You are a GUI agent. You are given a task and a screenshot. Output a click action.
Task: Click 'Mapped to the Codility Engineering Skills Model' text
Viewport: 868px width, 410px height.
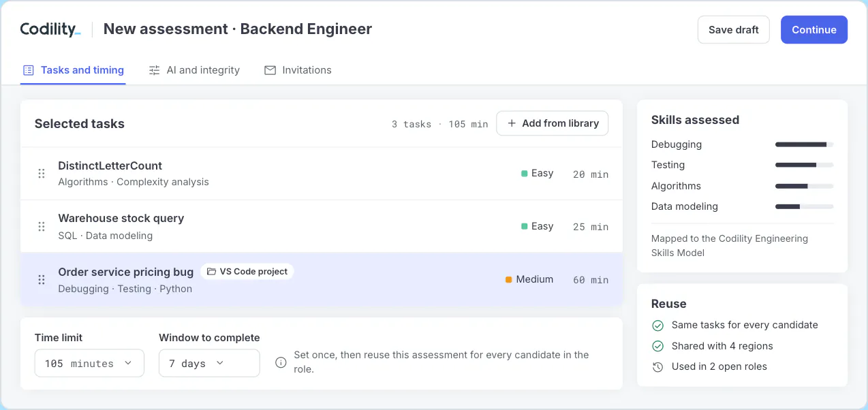point(730,246)
